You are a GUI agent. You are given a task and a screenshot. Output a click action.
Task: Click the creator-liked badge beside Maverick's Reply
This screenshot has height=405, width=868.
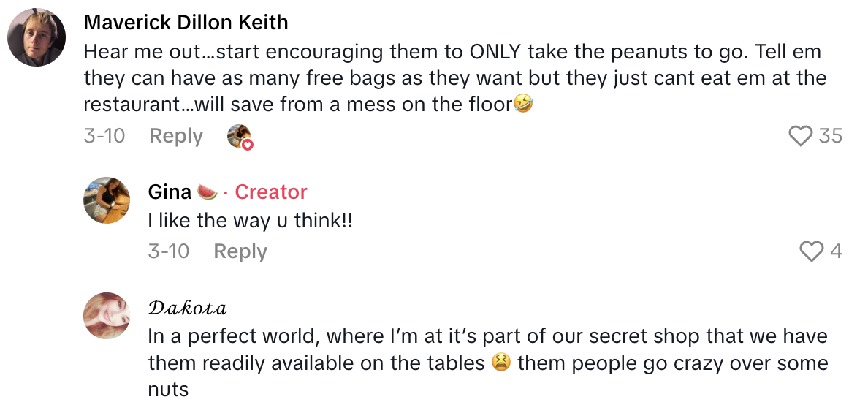point(239,137)
